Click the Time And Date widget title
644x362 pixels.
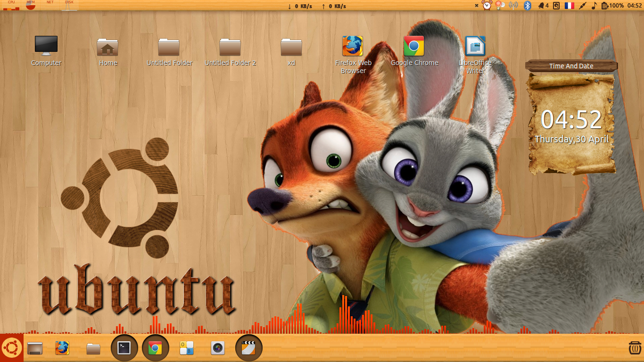(571, 66)
